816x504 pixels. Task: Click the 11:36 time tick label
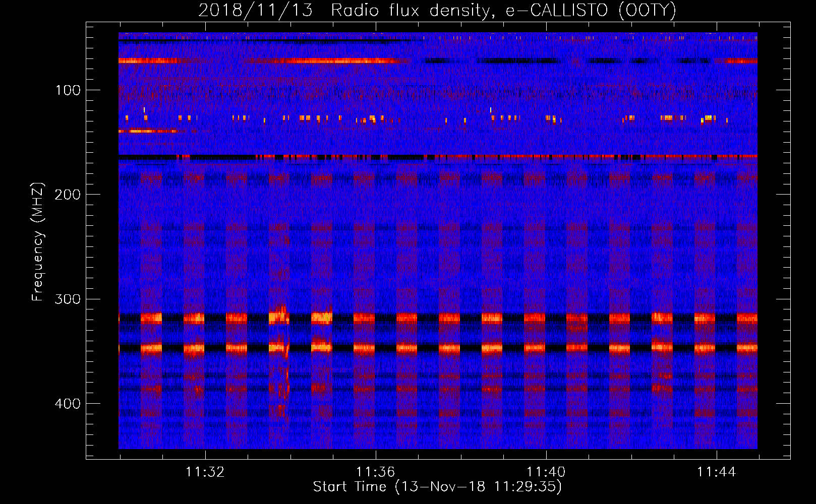click(x=375, y=472)
